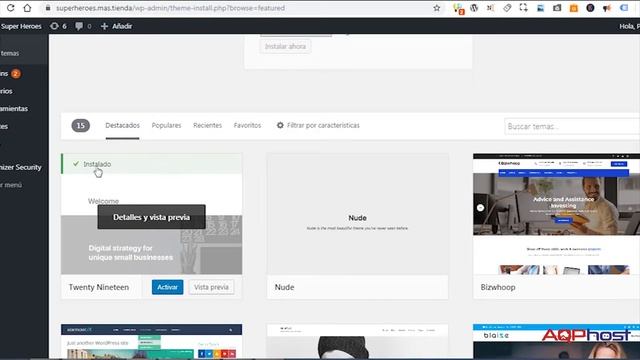Open the tag-shaped browser extension icon
Screen dimensions: 640x360
507,8
